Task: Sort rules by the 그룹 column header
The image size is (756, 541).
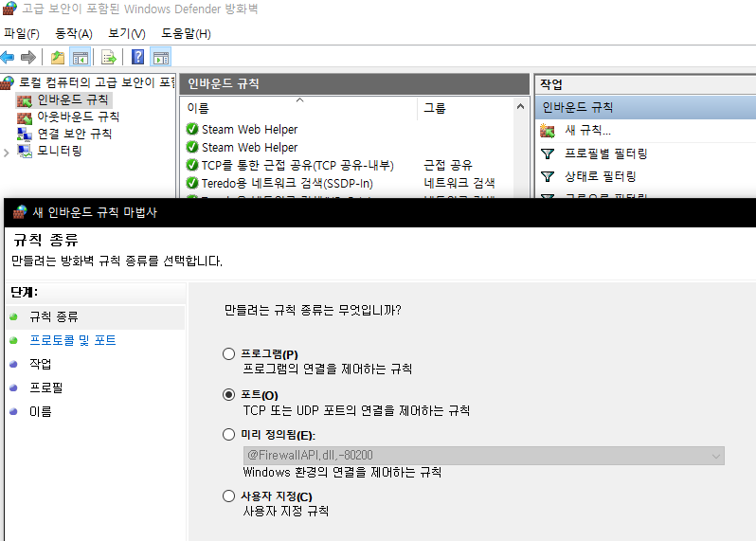Action: 465,109
